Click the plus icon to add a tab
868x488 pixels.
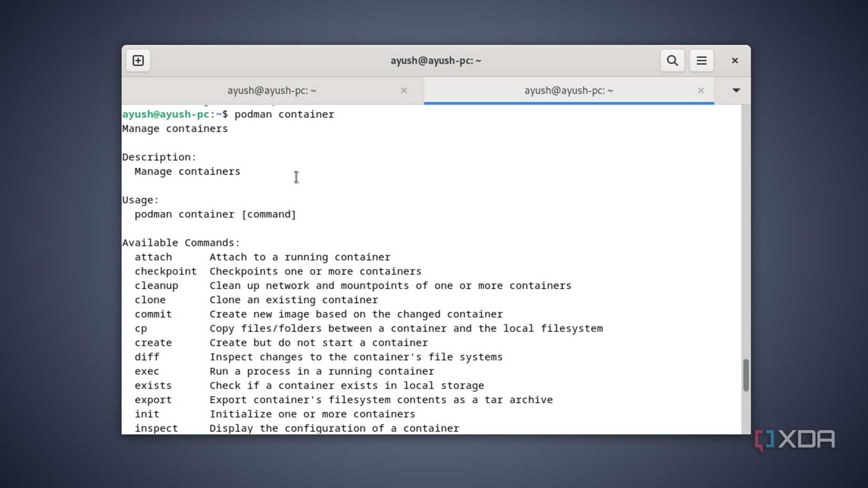click(x=138, y=60)
